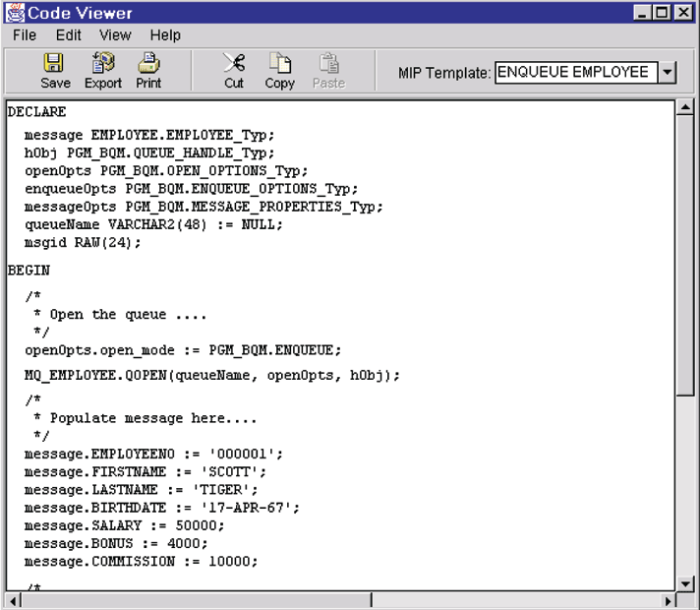Click the Print printer icon
700x610 pixels.
[x=148, y=64]
